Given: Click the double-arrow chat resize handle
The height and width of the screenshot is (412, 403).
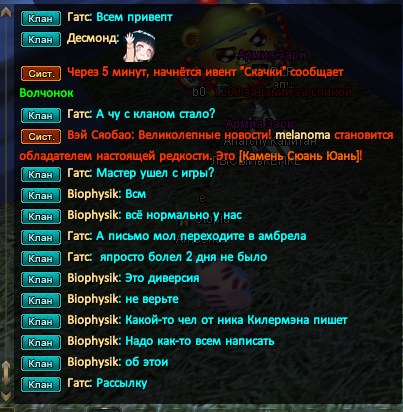Looking at the screenshot, I should [x=6, y=374].
